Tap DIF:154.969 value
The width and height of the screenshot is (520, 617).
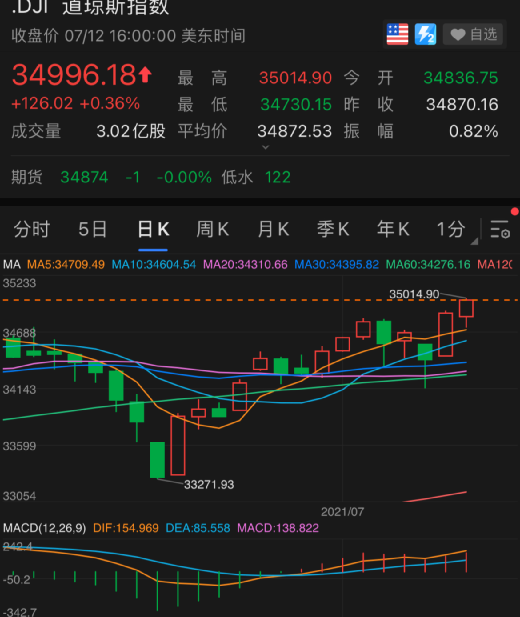click(x=126, y=528)
